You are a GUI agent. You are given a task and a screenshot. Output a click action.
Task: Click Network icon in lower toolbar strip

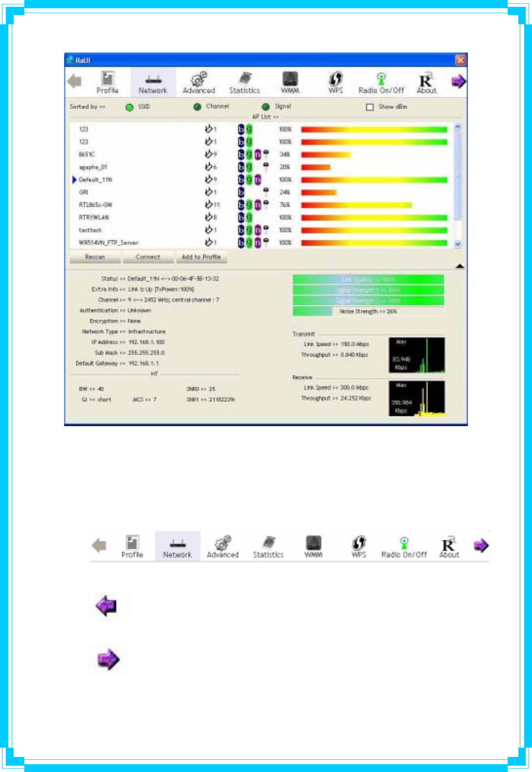[x=177, y=546]
